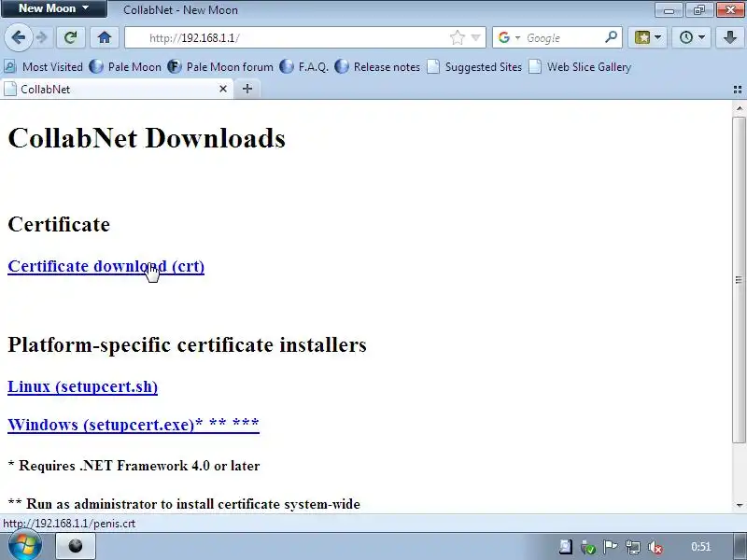Click the Action Center flag tray icon
Image resolution: width=747 pixels, height=560 pixels.
pyautogui.click(x=611, y=547)
